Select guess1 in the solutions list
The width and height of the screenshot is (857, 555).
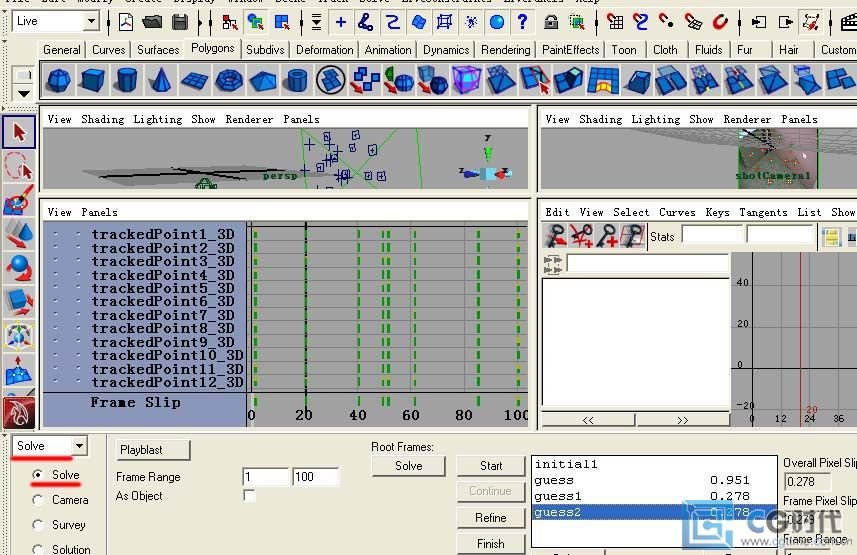(654, 496)
